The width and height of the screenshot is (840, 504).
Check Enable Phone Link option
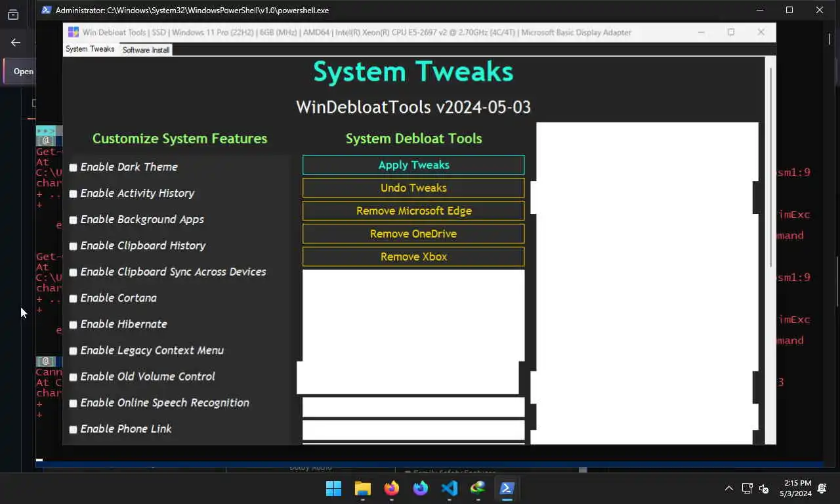tap(73, 430)
